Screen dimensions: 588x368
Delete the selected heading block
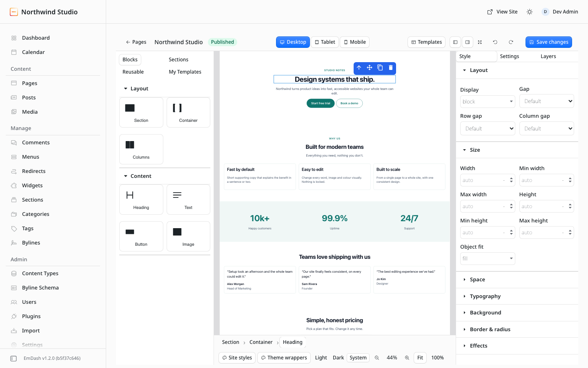tap(391, 68)
